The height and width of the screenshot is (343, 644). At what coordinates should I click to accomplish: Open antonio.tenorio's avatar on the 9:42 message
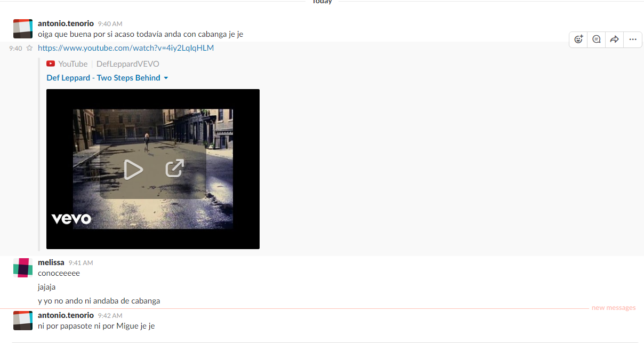tap(23, 321)
